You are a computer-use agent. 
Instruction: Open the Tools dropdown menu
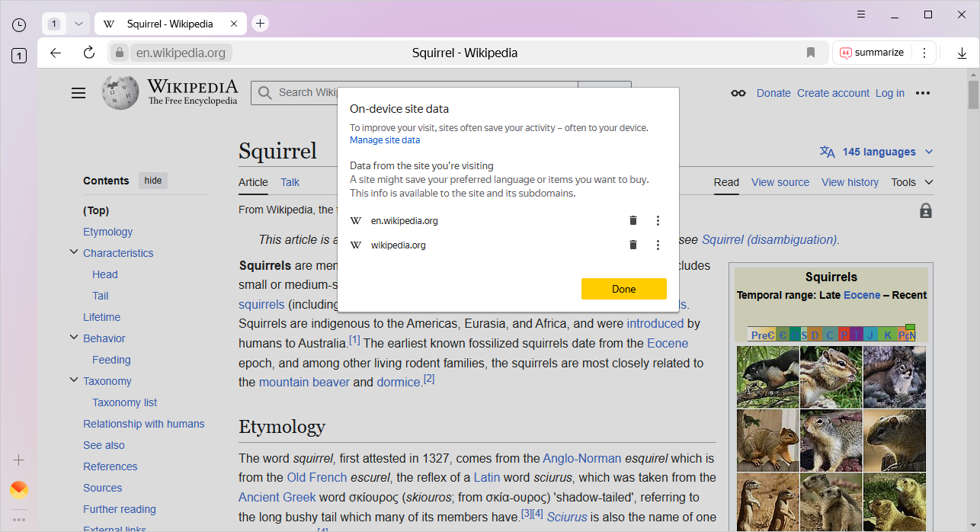tap(912, 182)
